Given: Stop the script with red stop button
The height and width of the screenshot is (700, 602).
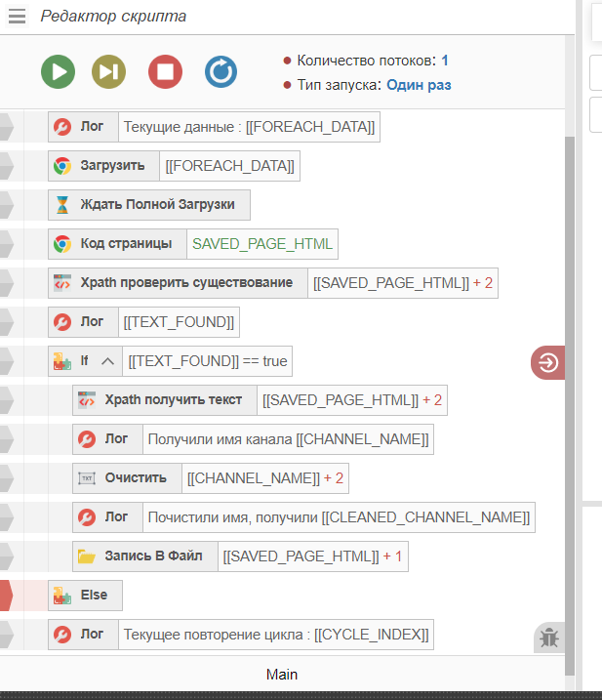Looking at the screenshot, I should pos(165,72).
